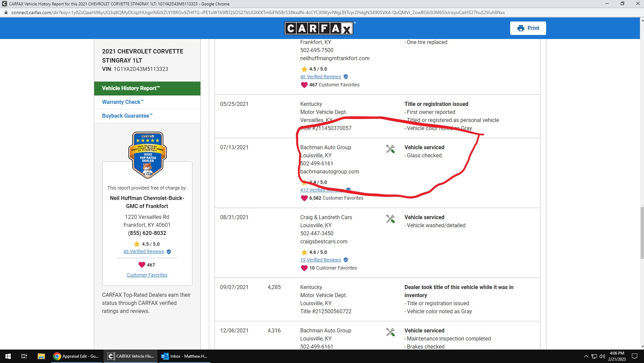Click the 09/07/2021 date entry

(x=234, y=287)
